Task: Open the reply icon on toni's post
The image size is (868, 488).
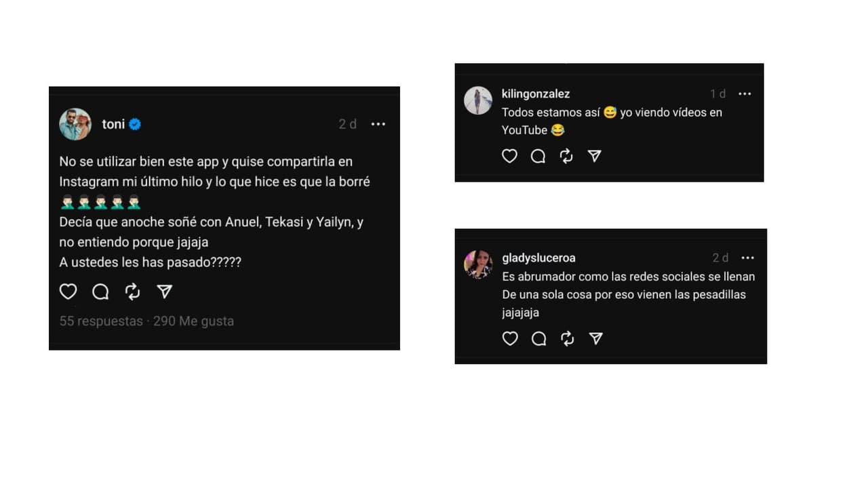Action: pos(100,291)
